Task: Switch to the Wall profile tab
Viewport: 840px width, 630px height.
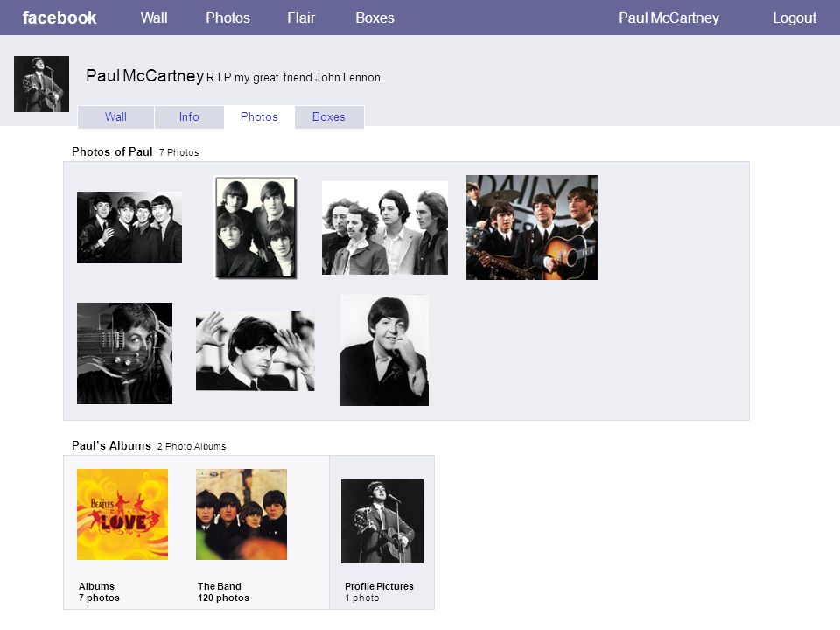Action: pos(115,116)
